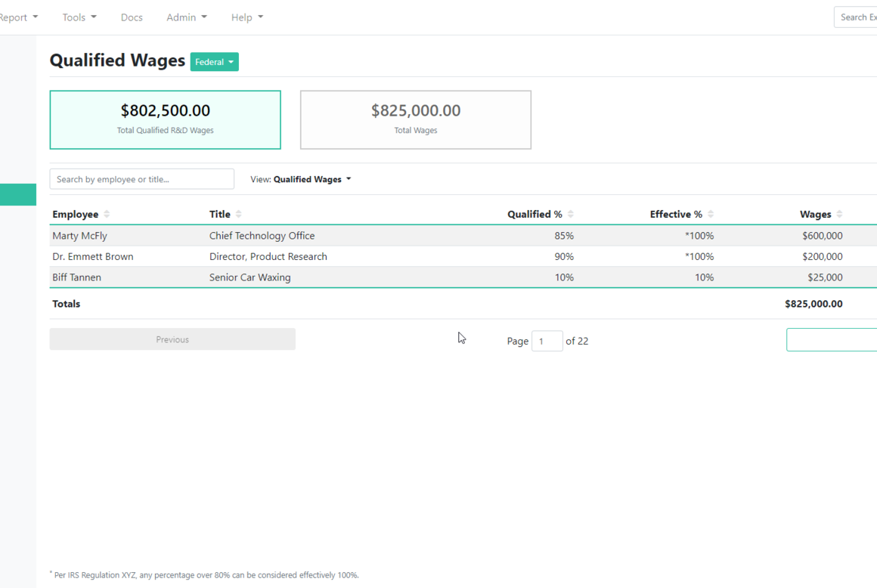Expand the View: Qualified Wages dropdown
This screenshot has width=877, height=588.
[x=301, y=179]
